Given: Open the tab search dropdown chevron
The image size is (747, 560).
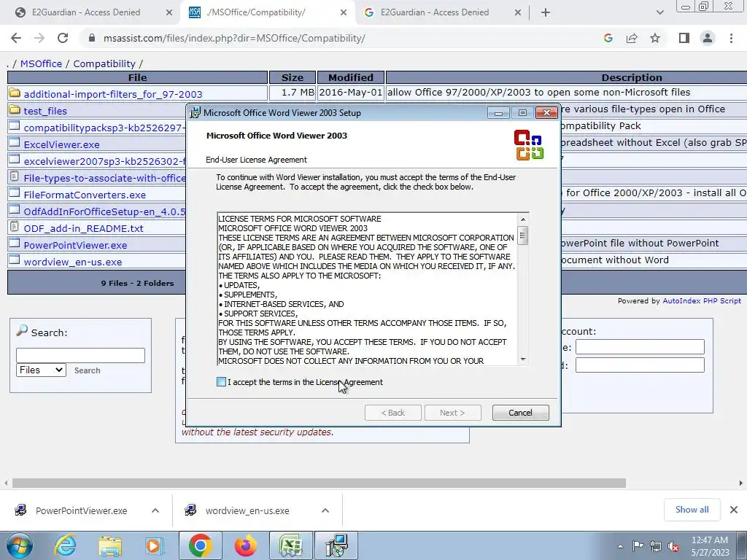Looking at the screenshot, I should 659,13.
